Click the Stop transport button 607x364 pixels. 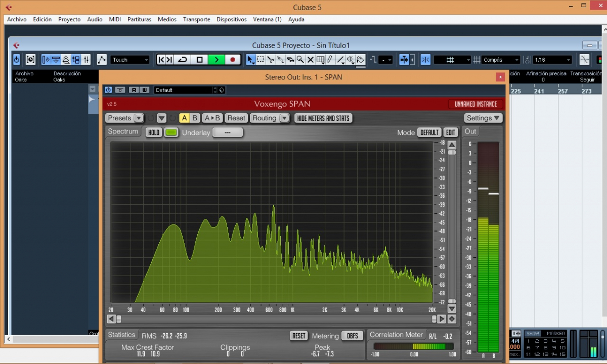click(x=199, y=60)
